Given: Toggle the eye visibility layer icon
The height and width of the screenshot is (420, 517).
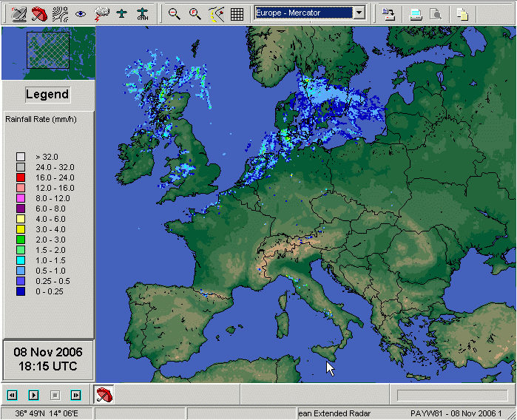Looking at the screenshot, I should pos(81,13).
